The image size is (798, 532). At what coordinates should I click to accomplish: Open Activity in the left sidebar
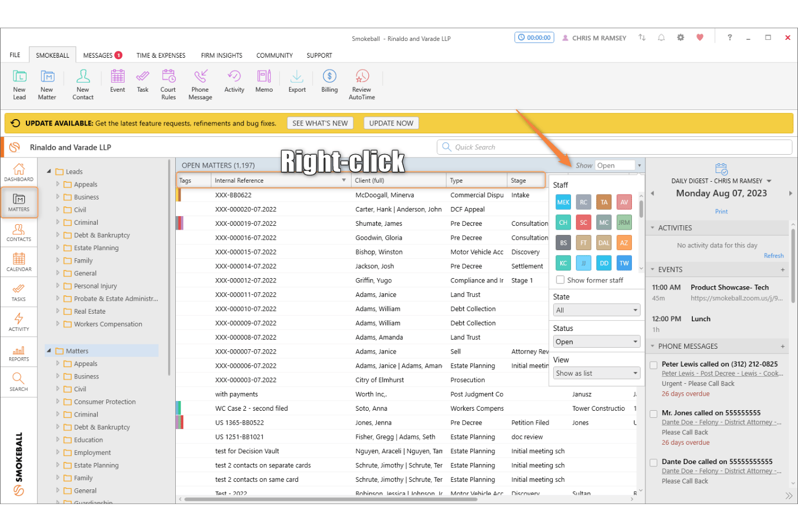pyautogui.click(x=19, y=322)
